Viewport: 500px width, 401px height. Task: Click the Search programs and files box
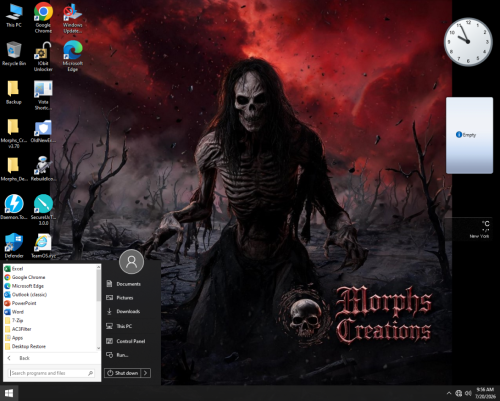click(51, 373)
